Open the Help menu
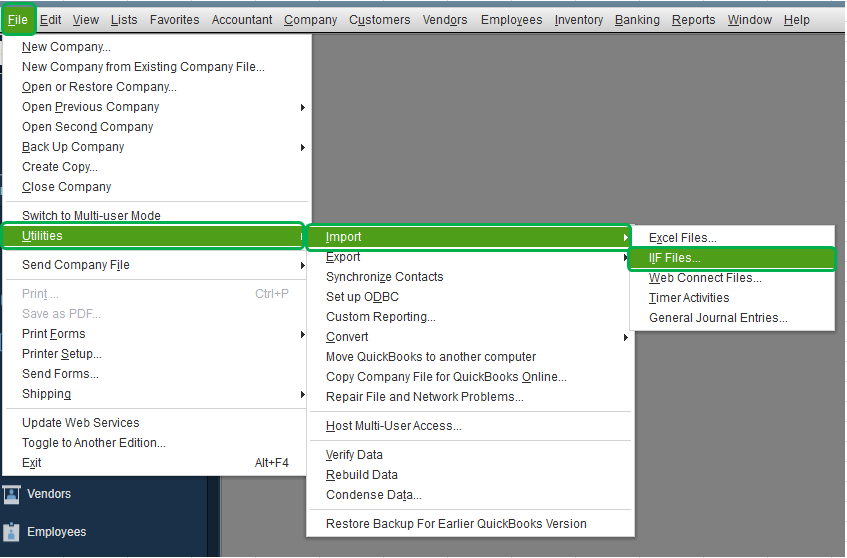The width and height of the screenshot is (847, 558). click(x=797, y=20)
